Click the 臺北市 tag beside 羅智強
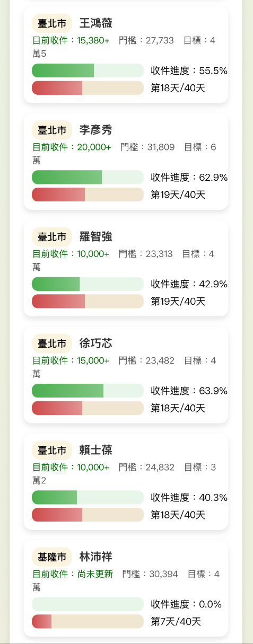 52,236
